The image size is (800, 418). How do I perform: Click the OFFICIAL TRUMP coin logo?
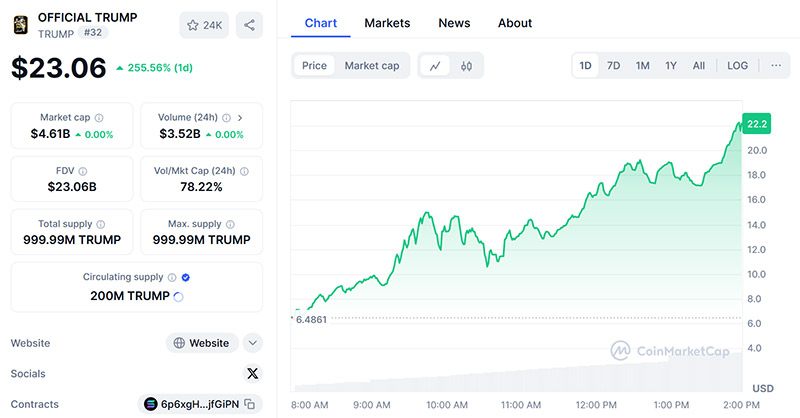pyautogui.click(x=20, y=25)
